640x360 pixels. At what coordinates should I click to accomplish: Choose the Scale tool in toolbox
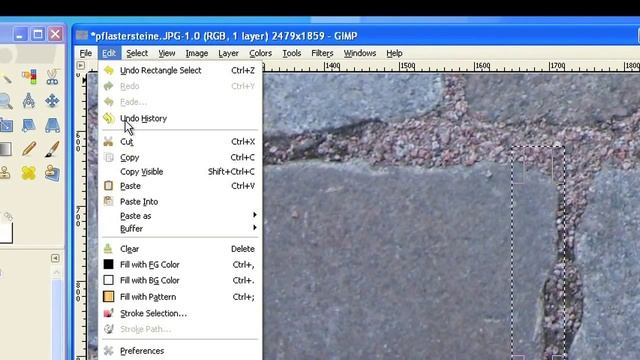pos(6,125)
